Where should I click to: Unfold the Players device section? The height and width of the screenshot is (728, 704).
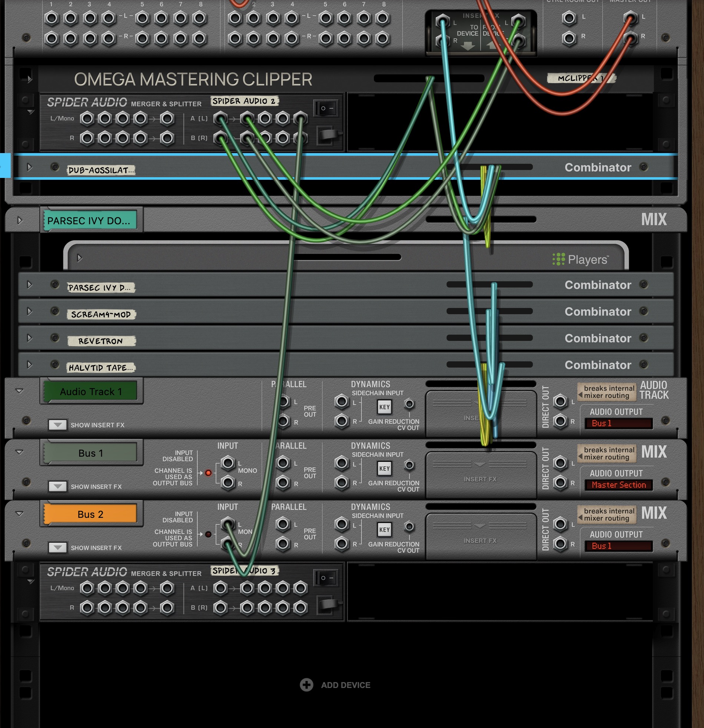pos(79,258)
